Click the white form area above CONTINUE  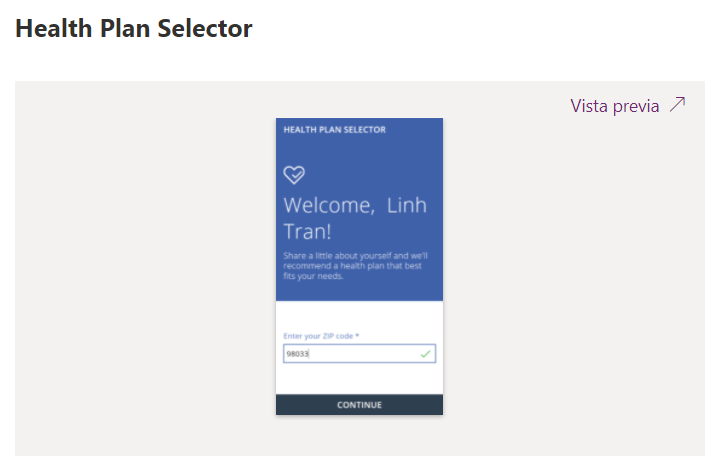(x=359, y=380)
